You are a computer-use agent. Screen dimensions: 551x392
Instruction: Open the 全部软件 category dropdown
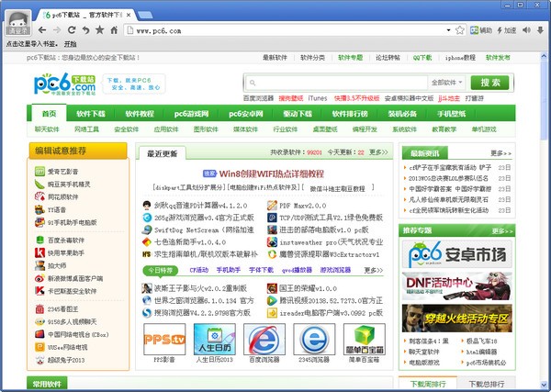pos(446,83)
